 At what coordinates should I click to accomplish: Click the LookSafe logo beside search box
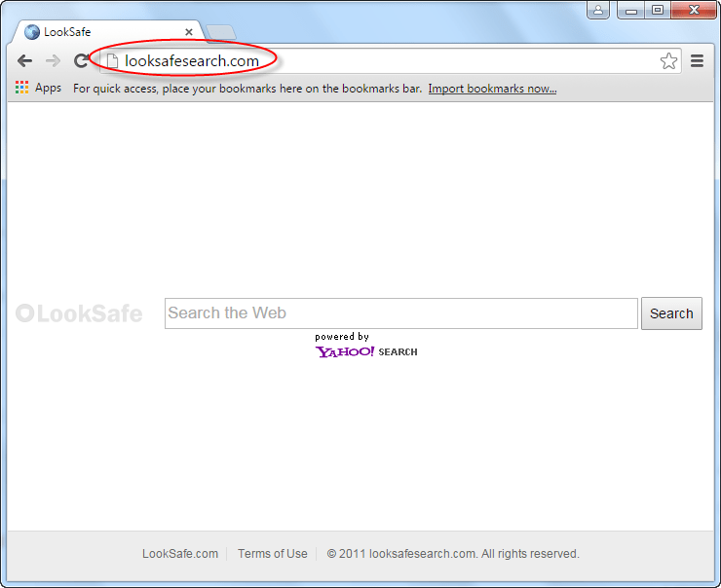pos(79,313)
